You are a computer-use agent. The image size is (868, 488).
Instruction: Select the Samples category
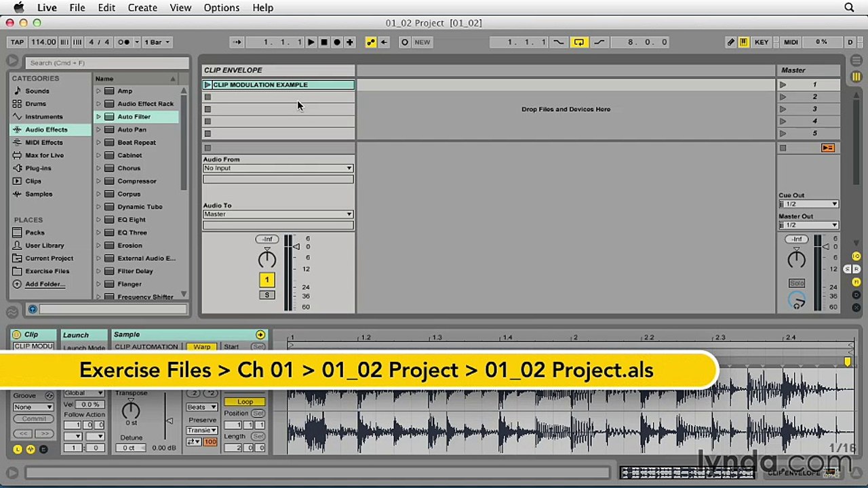coord(39,194)
